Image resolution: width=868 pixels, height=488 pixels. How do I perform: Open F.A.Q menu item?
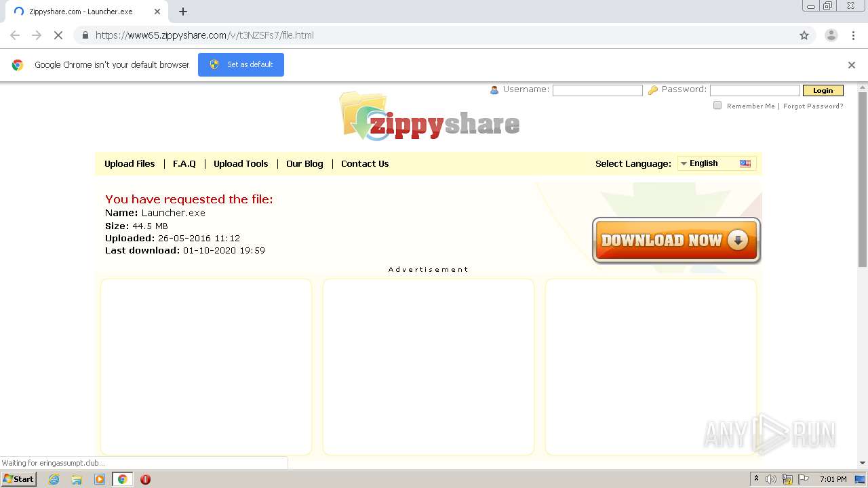[x=184, y=163]
